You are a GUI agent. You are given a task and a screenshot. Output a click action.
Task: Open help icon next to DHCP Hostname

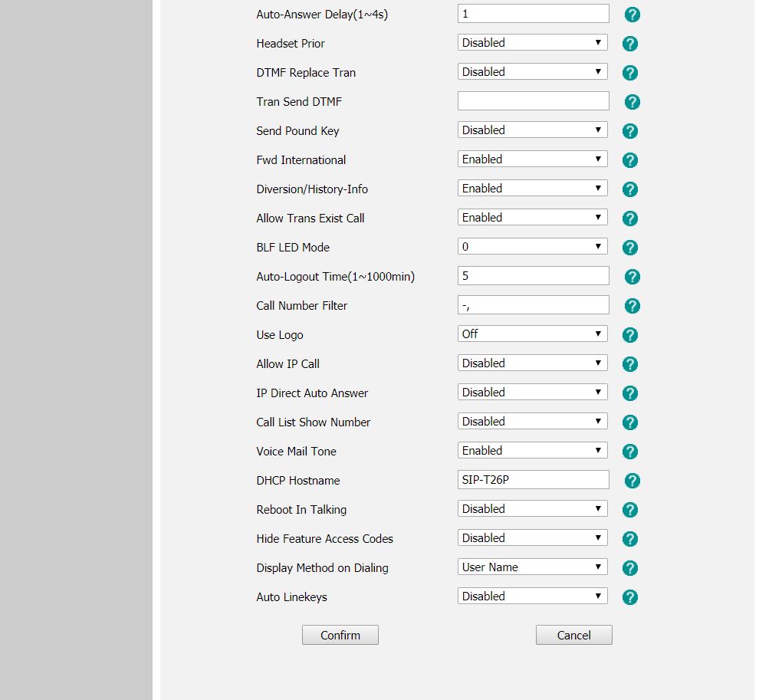coord(632,480)
